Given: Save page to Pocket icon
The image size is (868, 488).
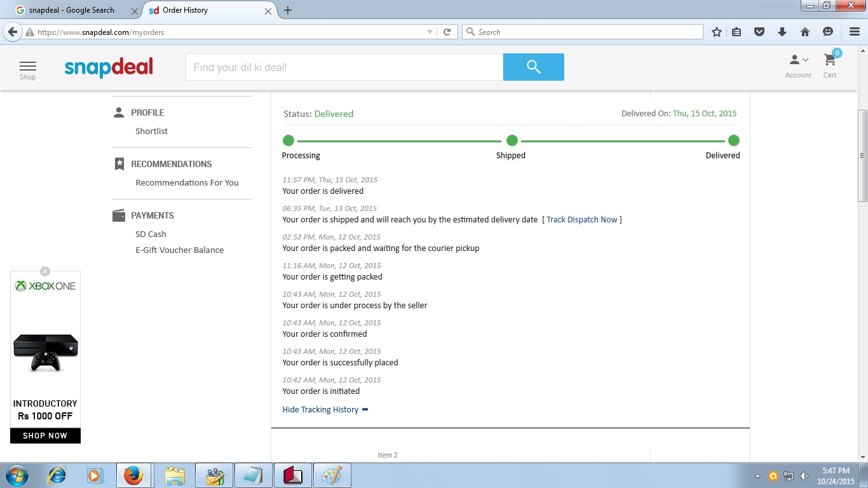Looking at the screenshot, I should pos(759,32).
